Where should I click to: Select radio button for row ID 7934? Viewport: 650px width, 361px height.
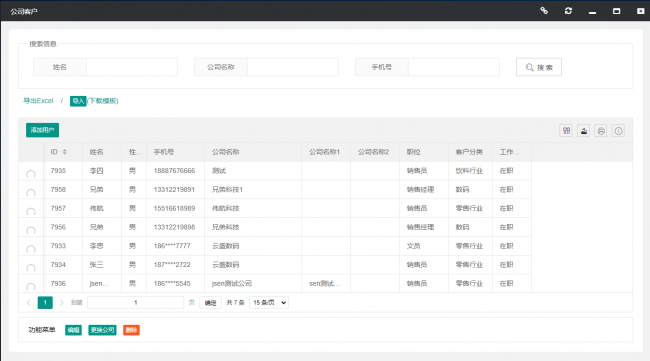31,268
